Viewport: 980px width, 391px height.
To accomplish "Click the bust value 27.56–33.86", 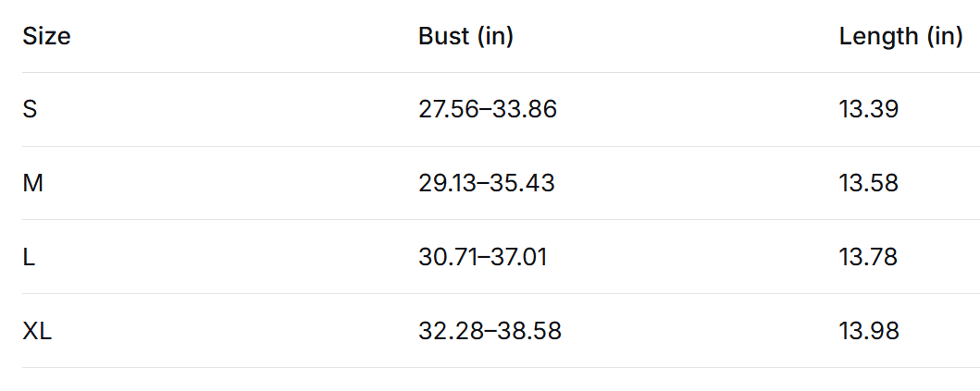I will point(487,109).
